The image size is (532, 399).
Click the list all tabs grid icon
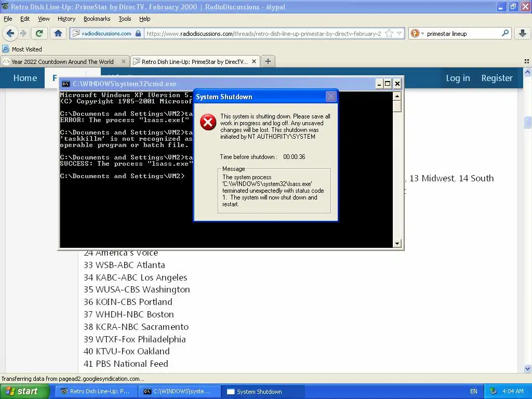[527, 61]
